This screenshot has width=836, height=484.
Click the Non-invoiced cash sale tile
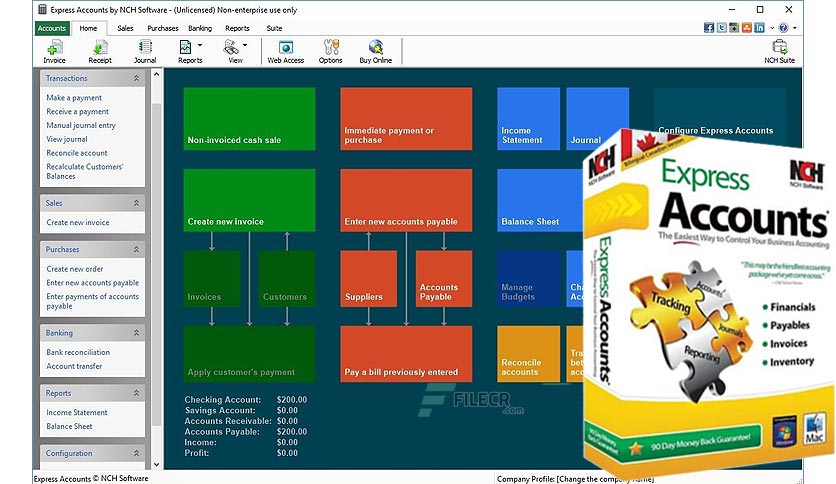249,119
